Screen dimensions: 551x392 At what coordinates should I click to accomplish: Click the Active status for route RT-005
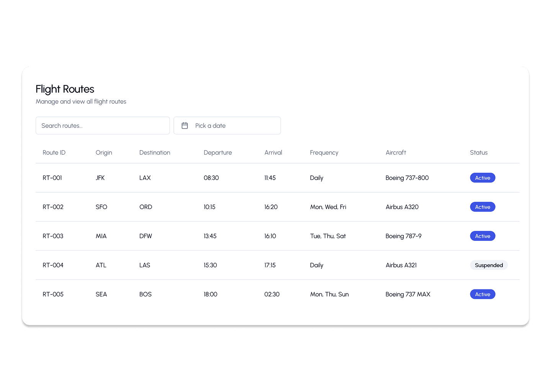coord(483,294)
